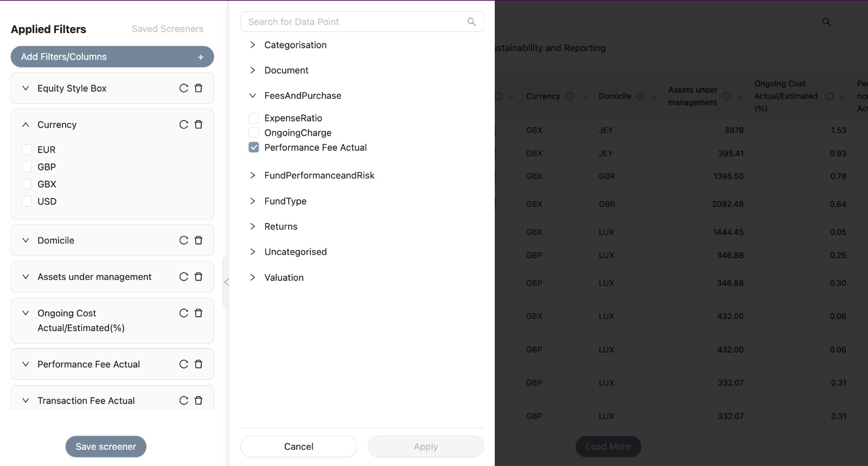Tick the EUR currency option
The image size is (868, 466).
[x=27, y=149]
